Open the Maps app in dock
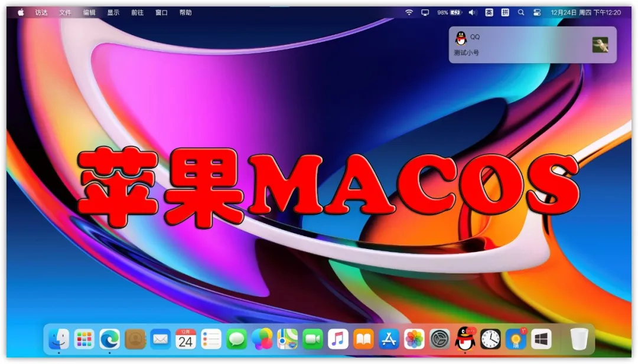This screenshot has width=638, height=364. pyautogui.click(x=287, y=339)
